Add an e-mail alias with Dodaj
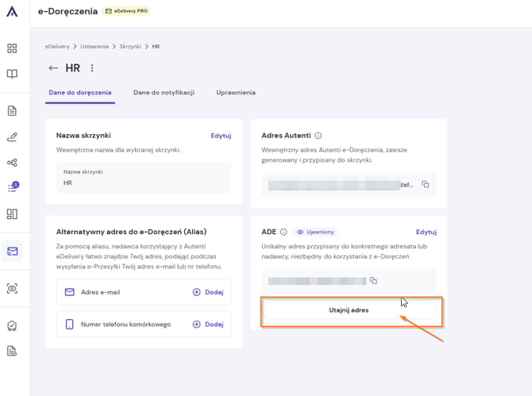 [208, 292]
